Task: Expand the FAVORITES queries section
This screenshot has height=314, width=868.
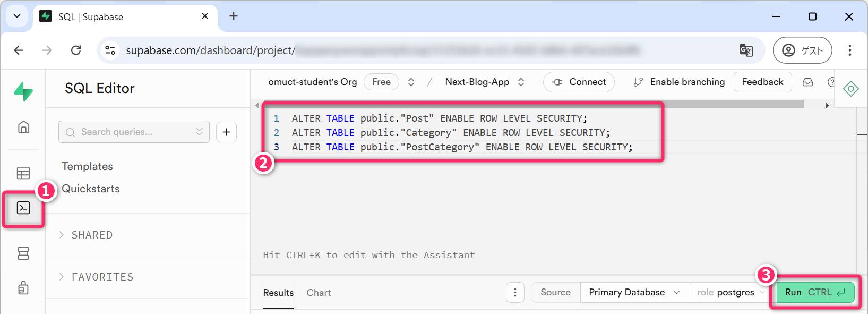Action: click(102, 277)
